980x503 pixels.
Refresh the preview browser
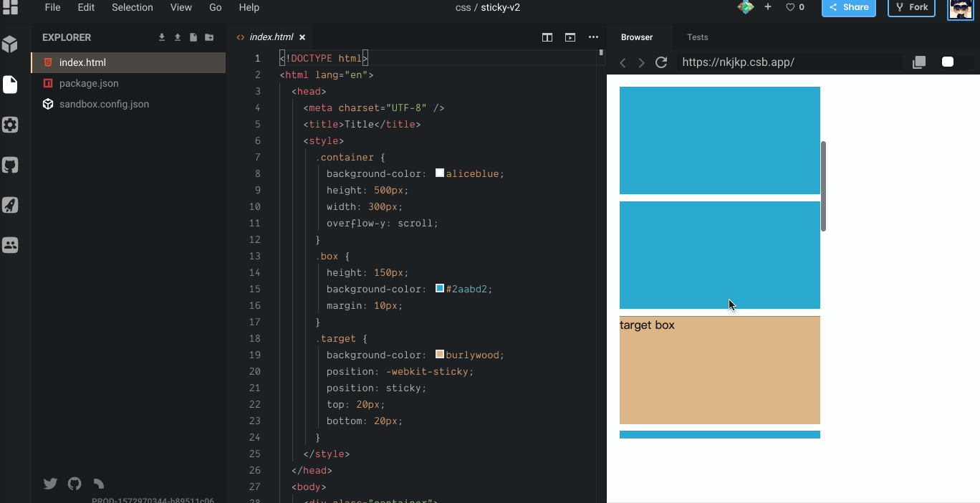click(x=661, y=62)
